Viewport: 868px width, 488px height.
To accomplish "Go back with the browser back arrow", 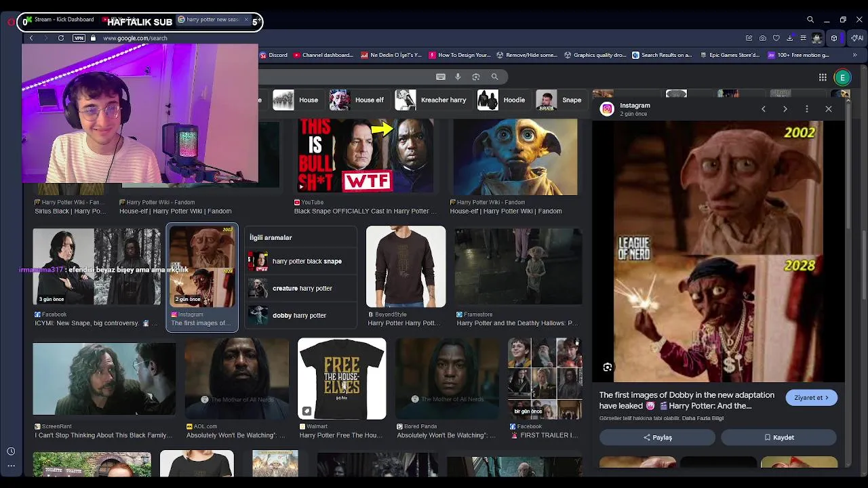I will pyautogui.click(x=31, y=38).
